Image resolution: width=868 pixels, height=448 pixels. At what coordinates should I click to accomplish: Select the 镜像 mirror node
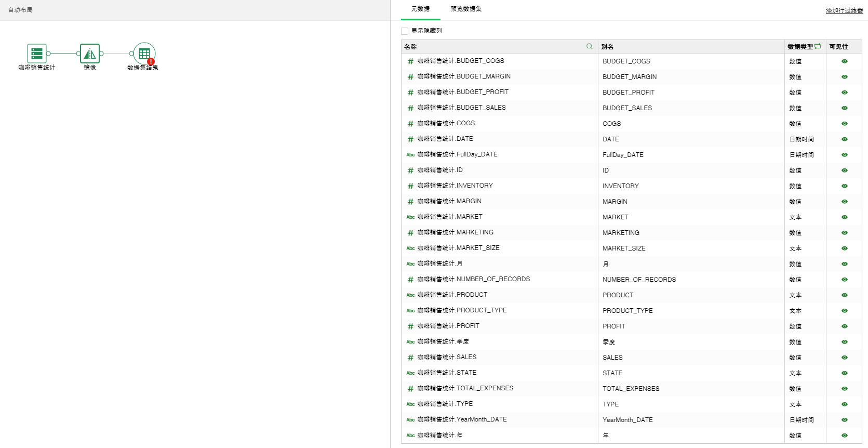(90, 54)
